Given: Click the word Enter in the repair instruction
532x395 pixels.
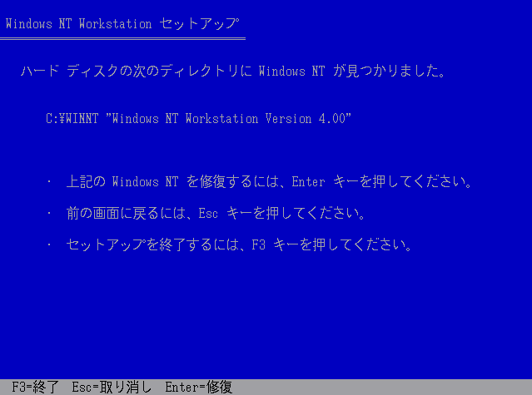Looking at the screenshot, I should pos(308,182).
